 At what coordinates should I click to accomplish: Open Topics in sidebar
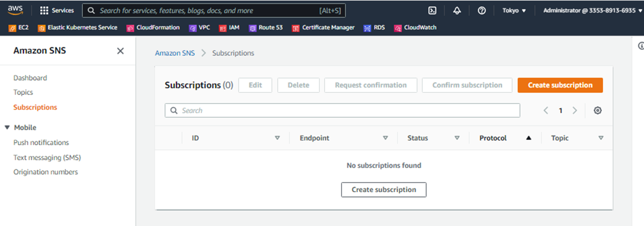click(23, 92)
